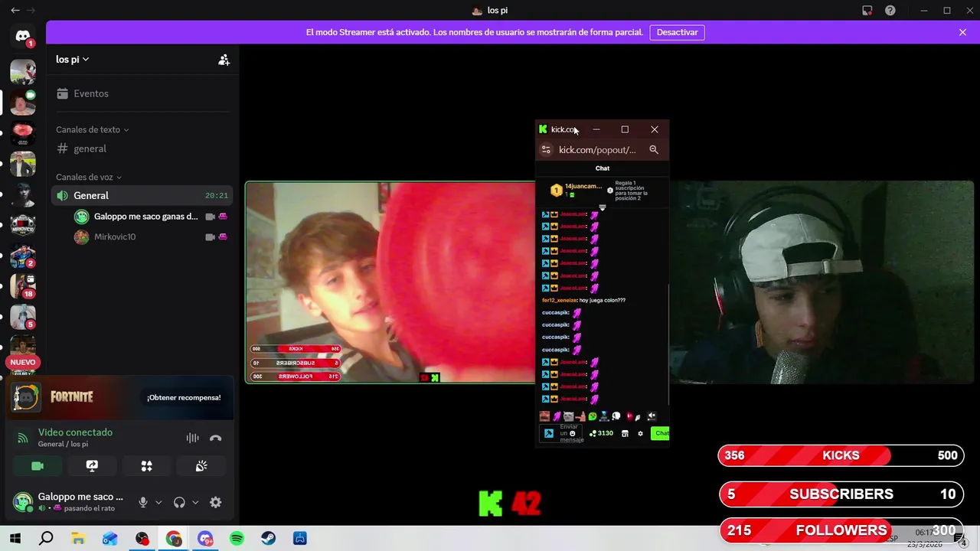This screenshot has height=551, width=980.
Task: Start screen sharing with monitor icon
Action: point(92,466)
